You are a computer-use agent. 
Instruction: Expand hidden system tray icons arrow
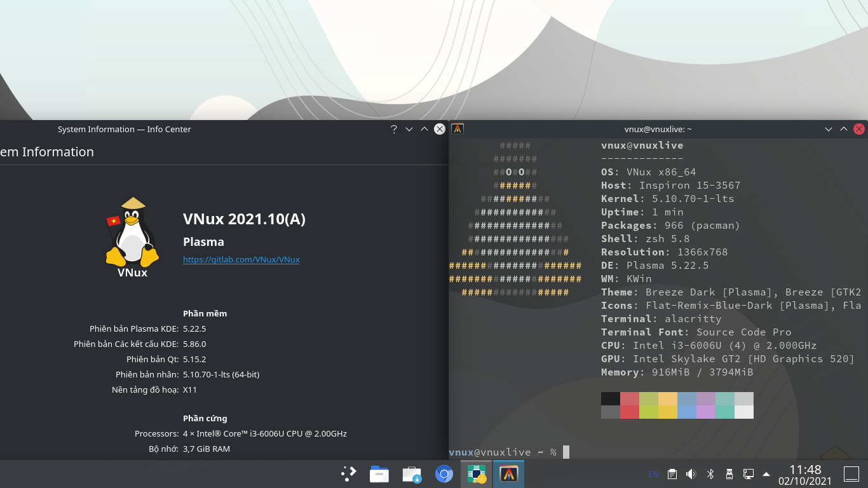(766, 474)
